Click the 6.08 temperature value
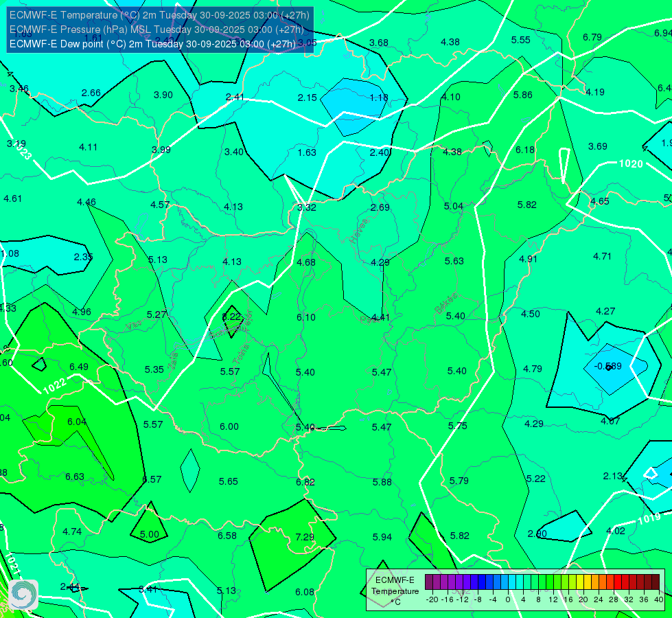 click(x=305, y=592)
